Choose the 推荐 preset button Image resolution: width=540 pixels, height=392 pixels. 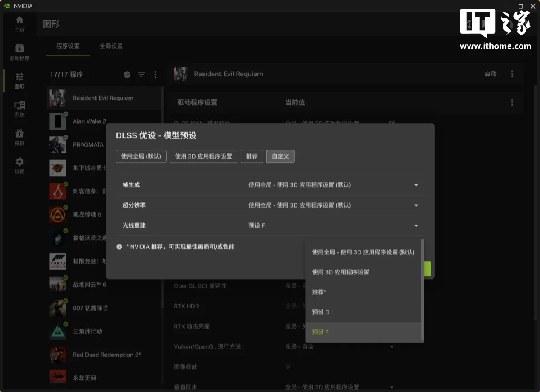[x=252, y=156]
